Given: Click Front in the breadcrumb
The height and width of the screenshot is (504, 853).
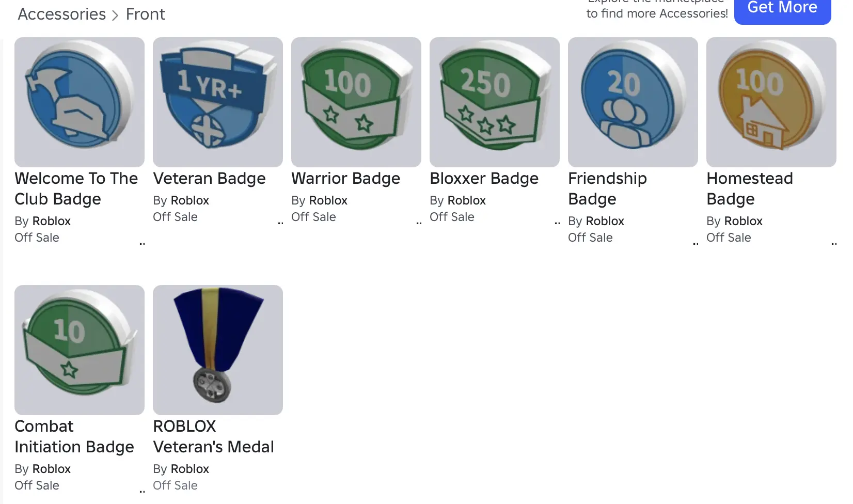Looking at the screenshot, I should [146, 14].
